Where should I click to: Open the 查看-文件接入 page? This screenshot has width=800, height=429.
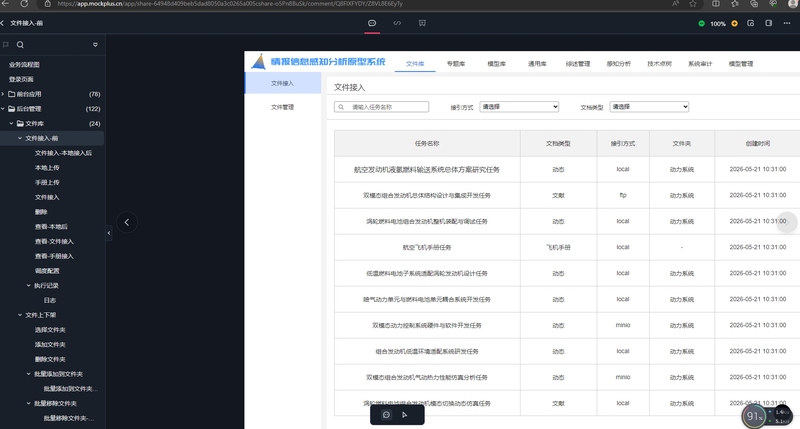54,241
